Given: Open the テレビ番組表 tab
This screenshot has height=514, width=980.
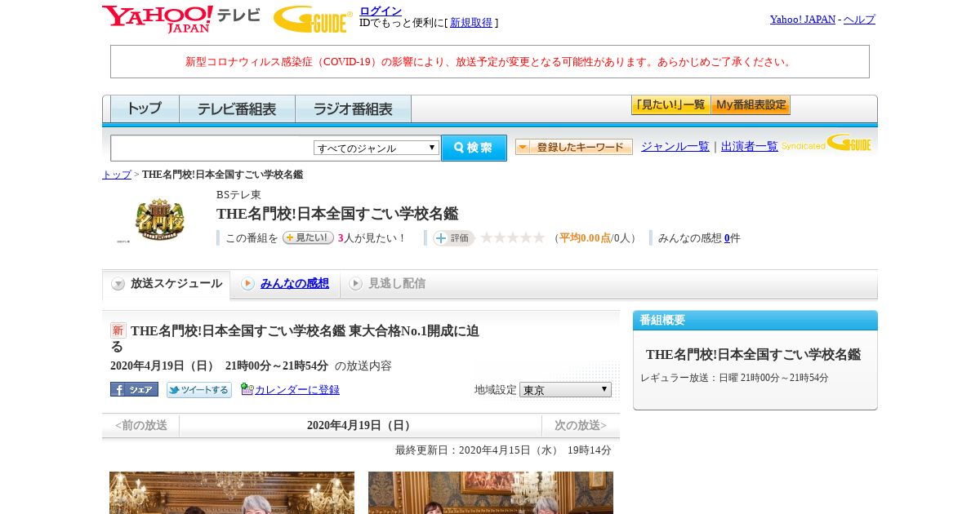Looking at the screenshot, I should [237, 109].
